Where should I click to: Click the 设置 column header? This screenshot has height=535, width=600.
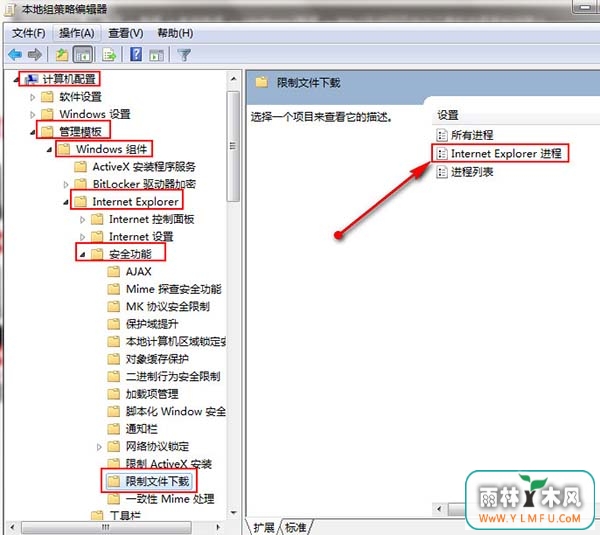tap(448, 115)
